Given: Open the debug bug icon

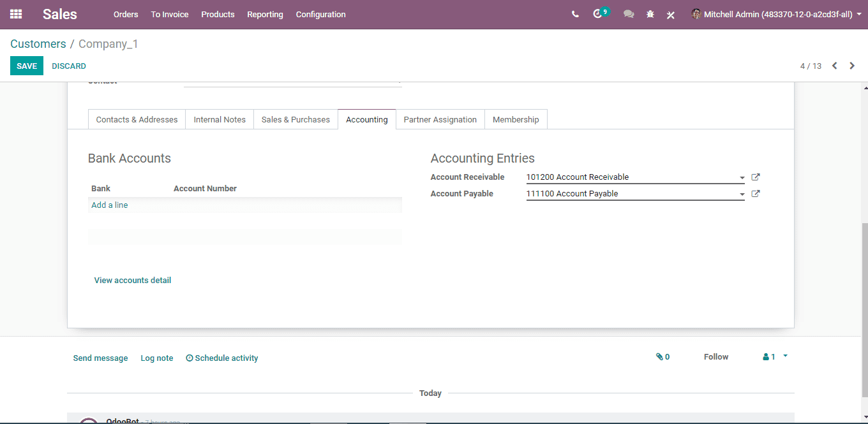Looking at the screenshot, I should pyautogui.click(x=650, y=14).
